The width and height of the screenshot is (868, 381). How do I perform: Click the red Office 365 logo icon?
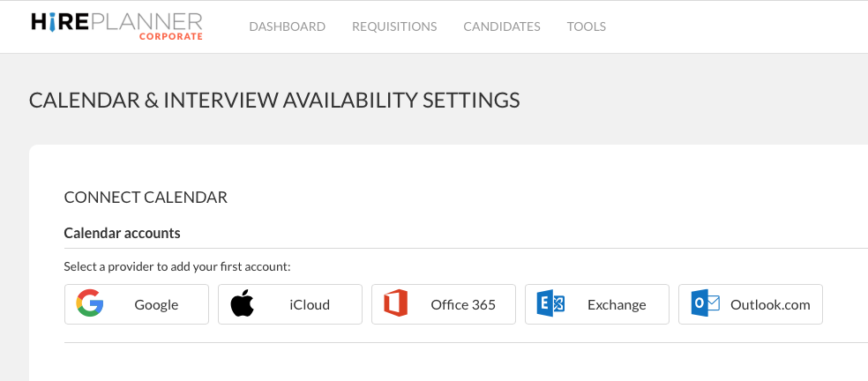[396, 304]
